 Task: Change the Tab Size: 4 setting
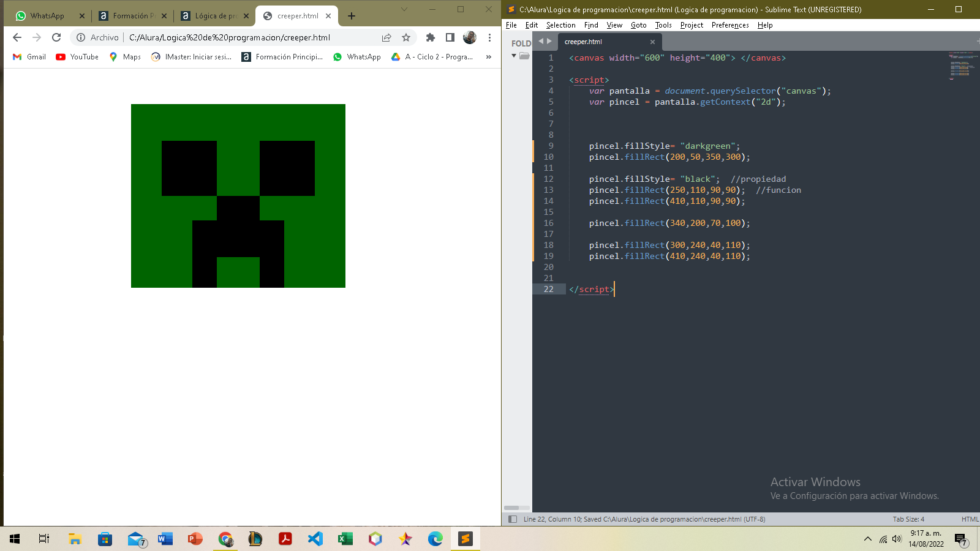pos(908,519)
